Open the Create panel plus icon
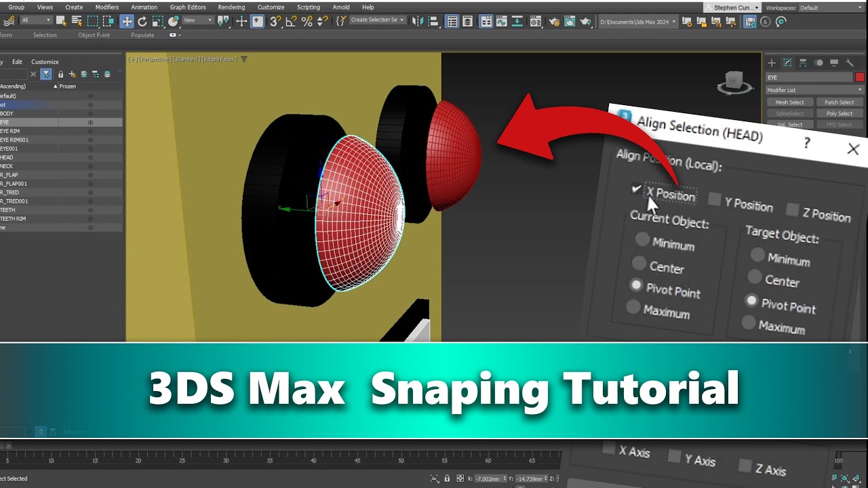Viewport: 868px width, 488px height. [x=771, y=62]
